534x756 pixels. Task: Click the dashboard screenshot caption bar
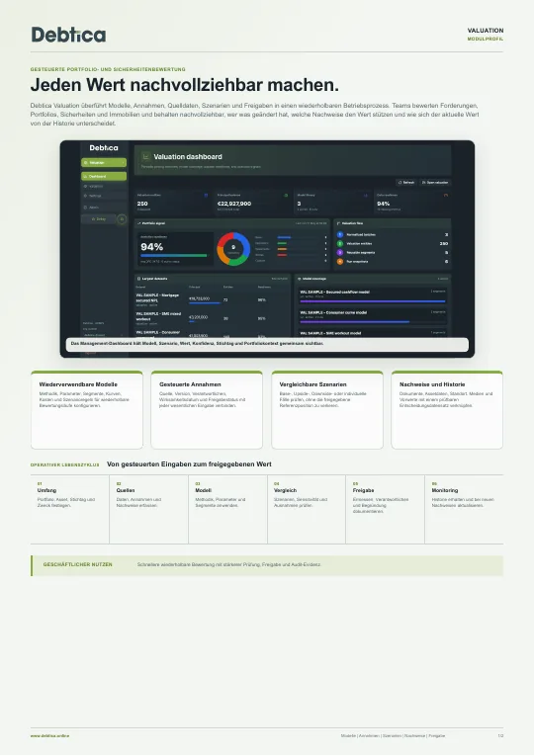point(267,344)
